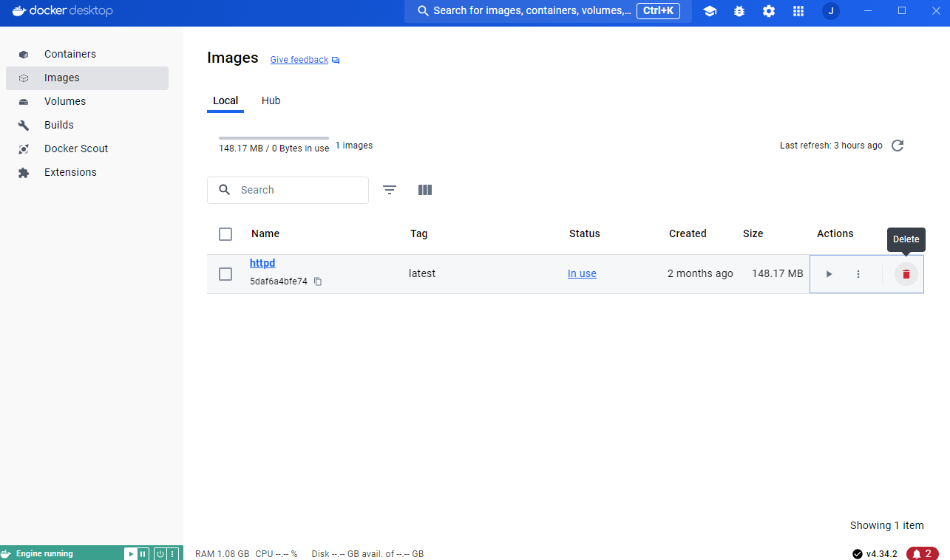950x560 pixels.
Task: Open more actions menu for httpd image
Action: [858, 274]
